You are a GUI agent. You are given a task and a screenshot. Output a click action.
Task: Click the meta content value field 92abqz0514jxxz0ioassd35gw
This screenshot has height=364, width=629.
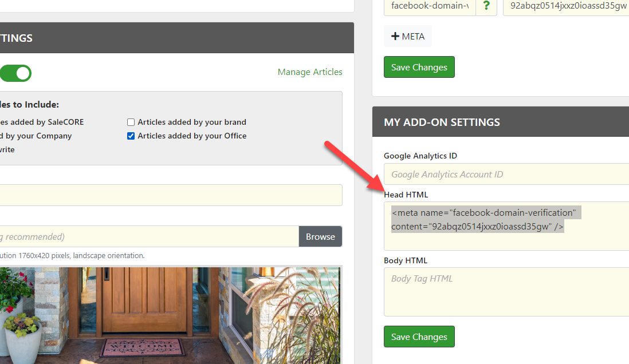[x=566, y=6]
